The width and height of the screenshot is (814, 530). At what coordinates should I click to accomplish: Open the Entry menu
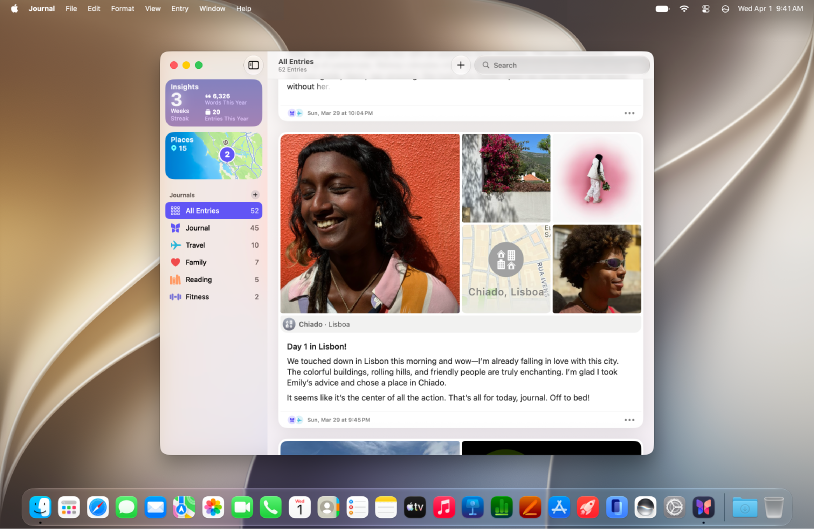click(x=180, y=8)
